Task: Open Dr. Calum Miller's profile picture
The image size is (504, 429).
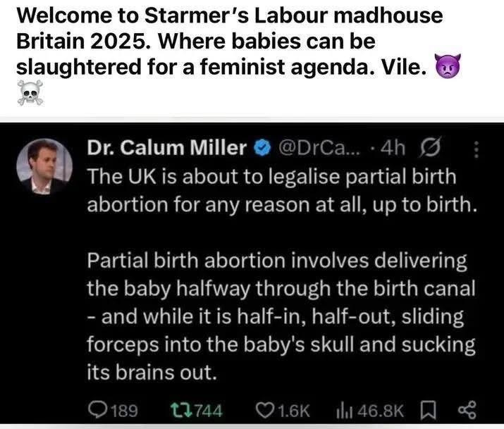Action: point(44,166)
